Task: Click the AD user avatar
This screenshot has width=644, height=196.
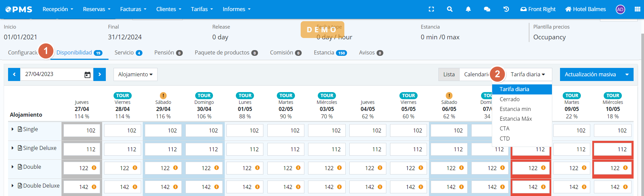Action: coord(620,9)
